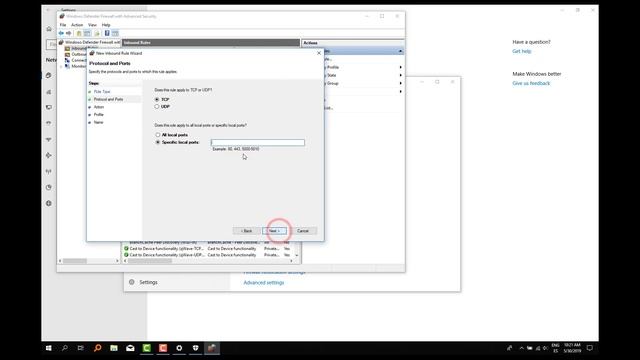Select the UDP protocol radio button
The image size is (640, 360).
(157, 107)
